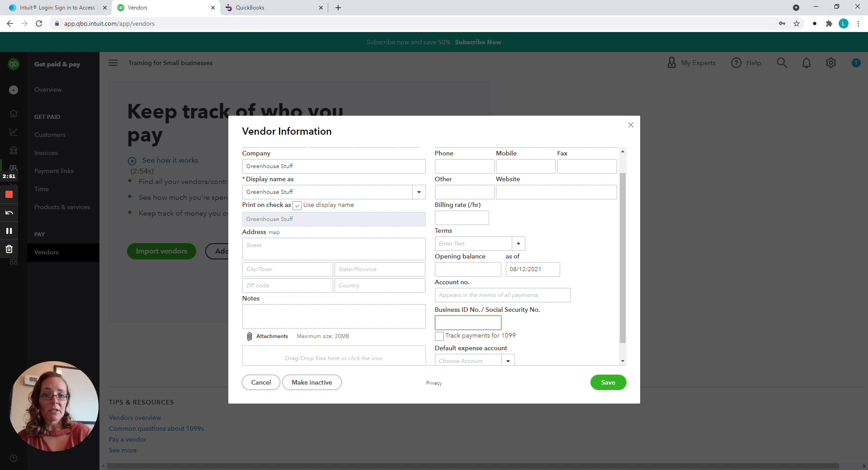This screenshot has height=470, width=868.
Task: Click the Help question mark icon
Action: tap(736, 63)
